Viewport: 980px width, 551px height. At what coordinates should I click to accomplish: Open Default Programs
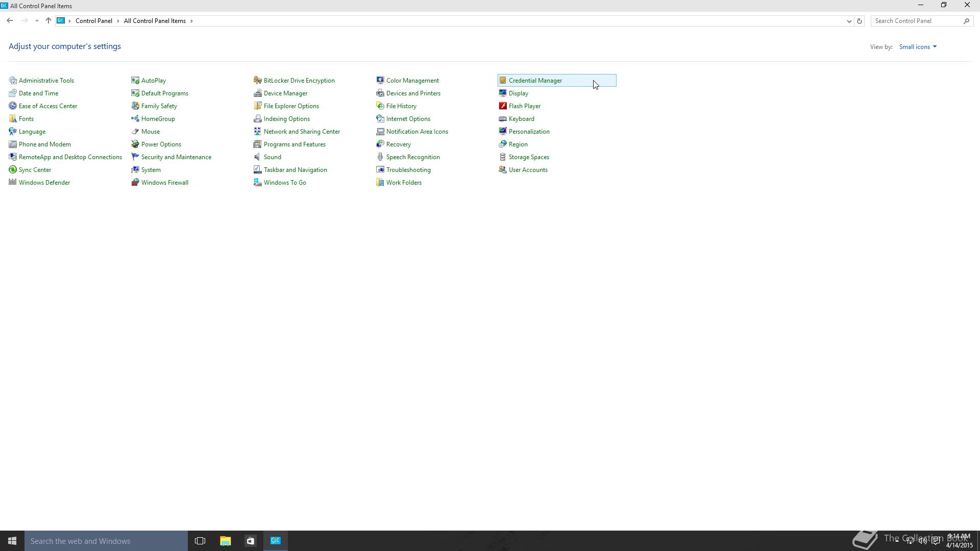[164, 93]
